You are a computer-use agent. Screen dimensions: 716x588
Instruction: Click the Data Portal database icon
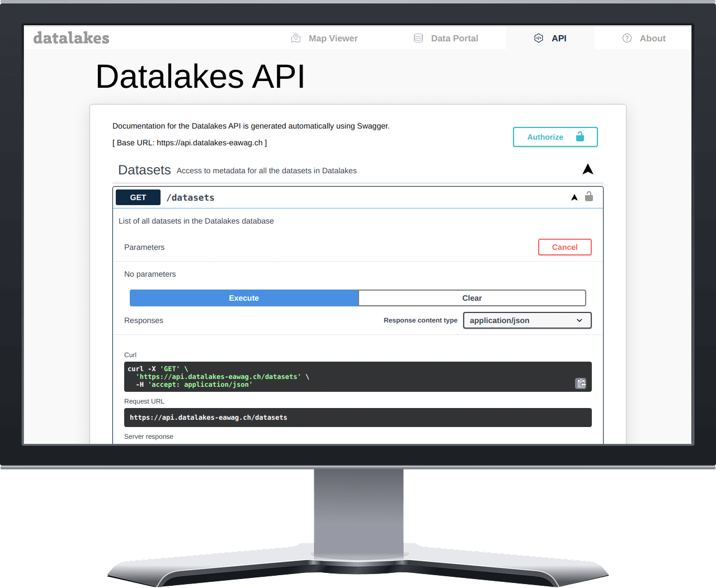pyautogui.click(x=418, y=38)
